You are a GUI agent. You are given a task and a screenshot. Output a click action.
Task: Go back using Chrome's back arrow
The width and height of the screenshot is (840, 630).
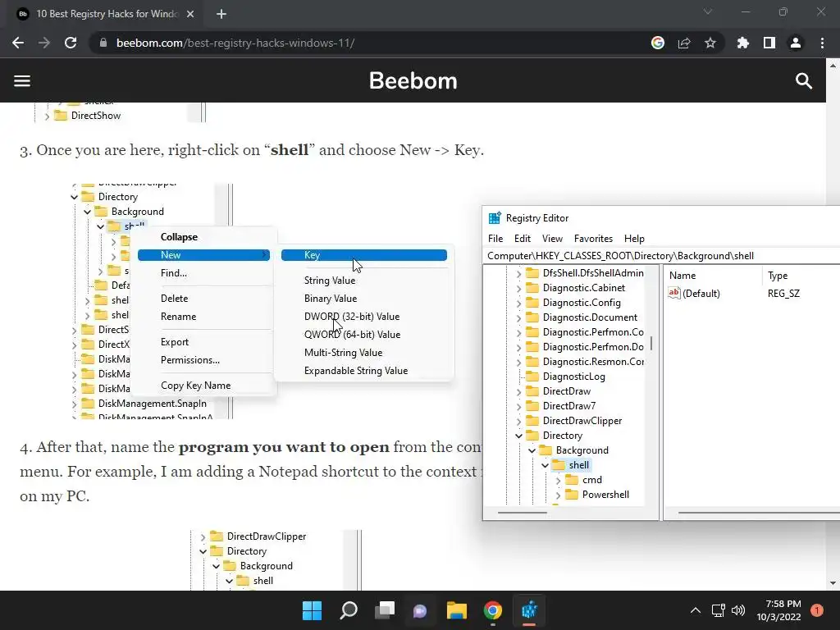click(x=18, y=43)
